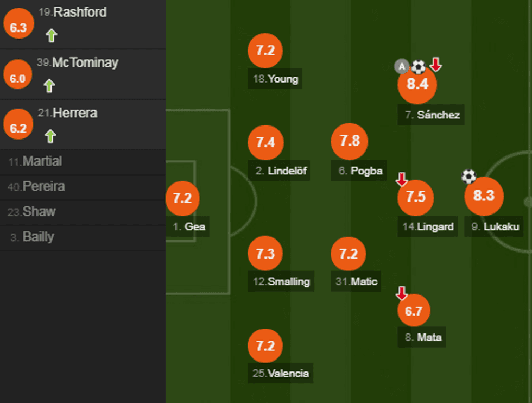Screen dimensions: 532x403
Task: Click the red substituted-off arrow above Lingard
Action: point(402,179)
